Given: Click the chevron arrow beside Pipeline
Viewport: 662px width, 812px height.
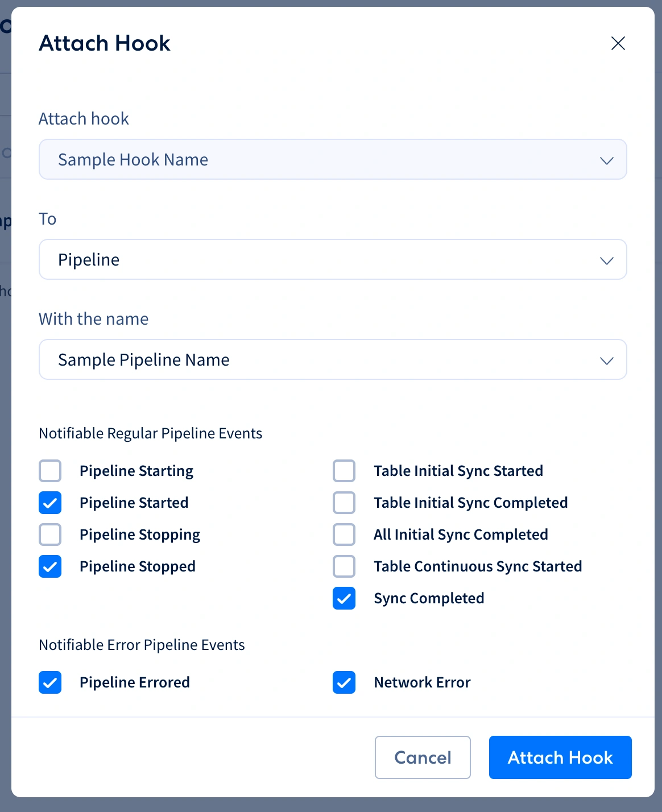Looking at the screenshot, I should 607,260.
